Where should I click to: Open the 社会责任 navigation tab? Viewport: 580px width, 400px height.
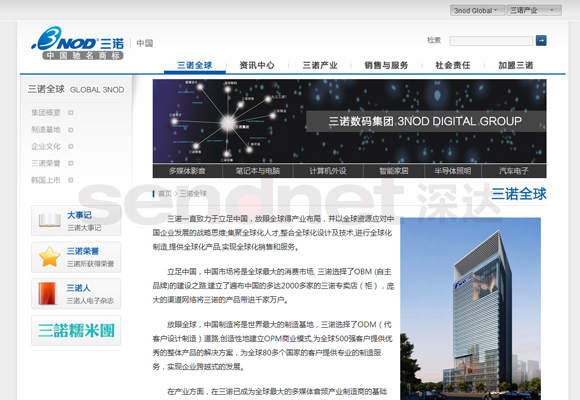(453, 65)
